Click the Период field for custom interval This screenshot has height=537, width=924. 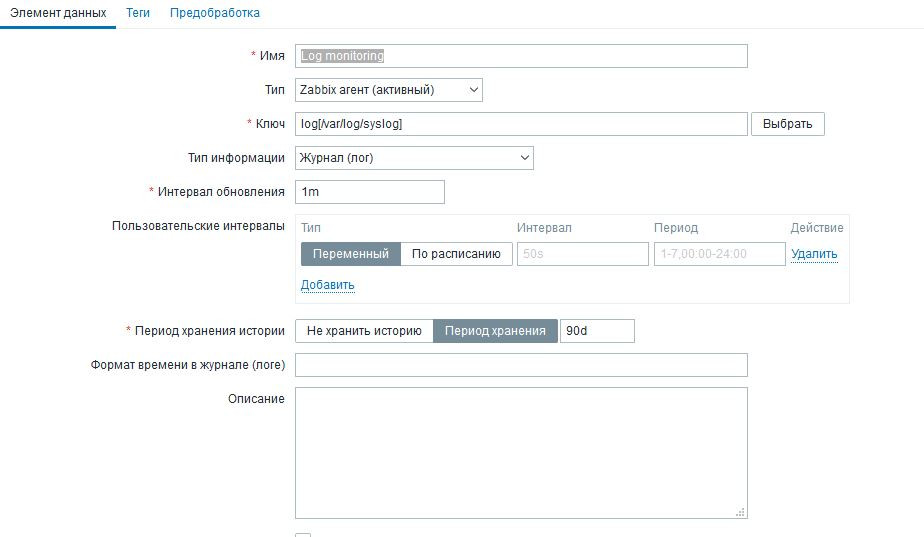click(x=719, y=254)
